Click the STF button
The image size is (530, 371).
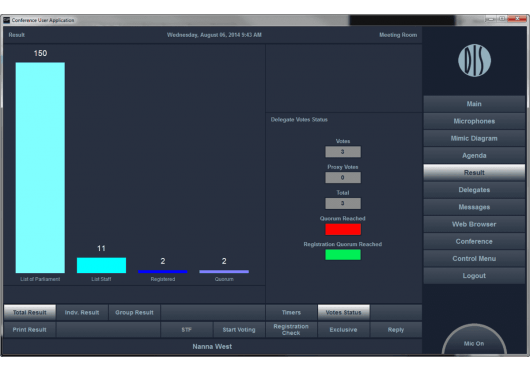187,330
